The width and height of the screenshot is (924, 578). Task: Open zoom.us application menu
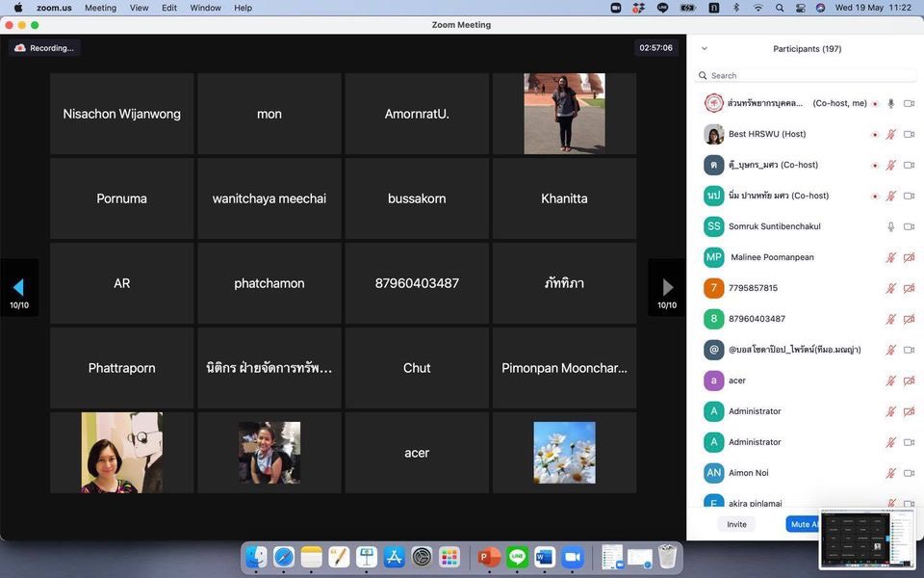pyautogui.click(x=54, y=8)
